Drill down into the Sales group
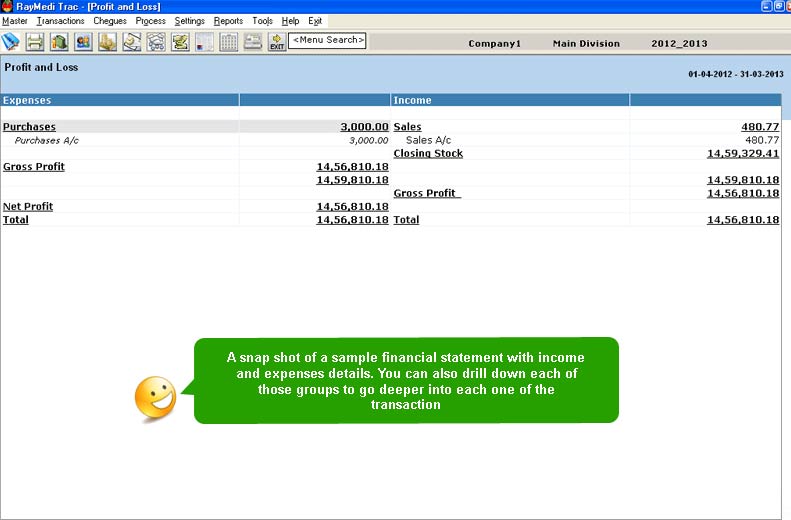Image resolution: width=791 pixels, height=520 pixels. [407, 127]
